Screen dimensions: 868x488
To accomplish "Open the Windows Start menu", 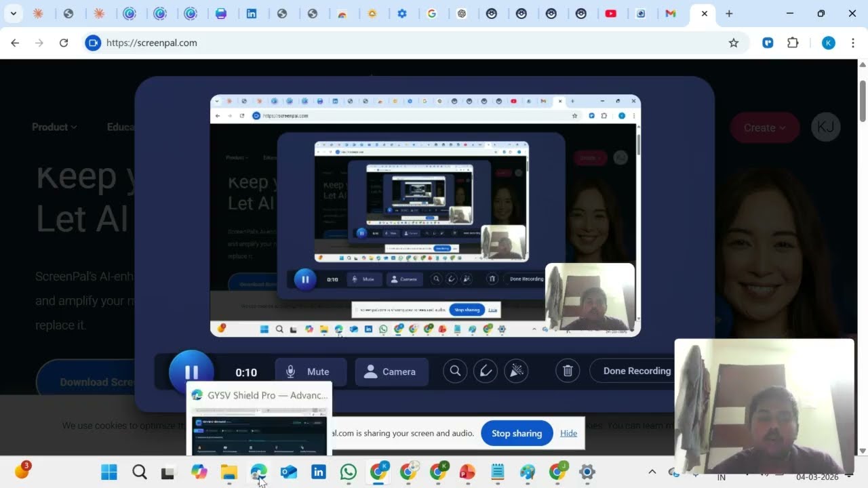I will [x=109, y=472].
